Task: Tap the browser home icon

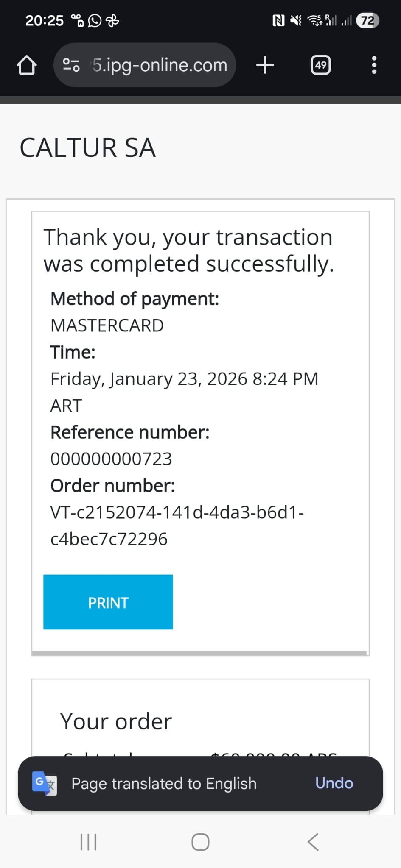Action: click(26, 65)
